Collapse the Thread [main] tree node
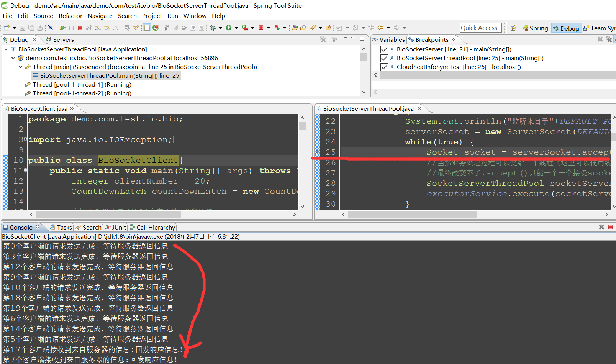Viewport: 616px width, 364px height. pyautogui.click(x=21, y=67)
